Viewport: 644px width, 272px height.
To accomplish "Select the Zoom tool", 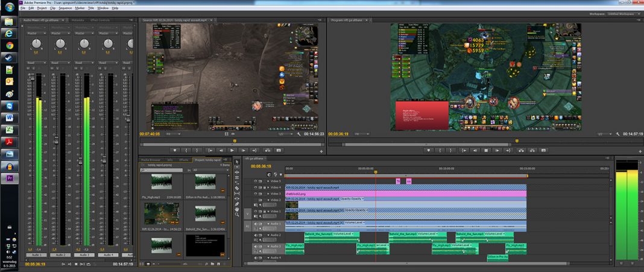I will (237, 215).
